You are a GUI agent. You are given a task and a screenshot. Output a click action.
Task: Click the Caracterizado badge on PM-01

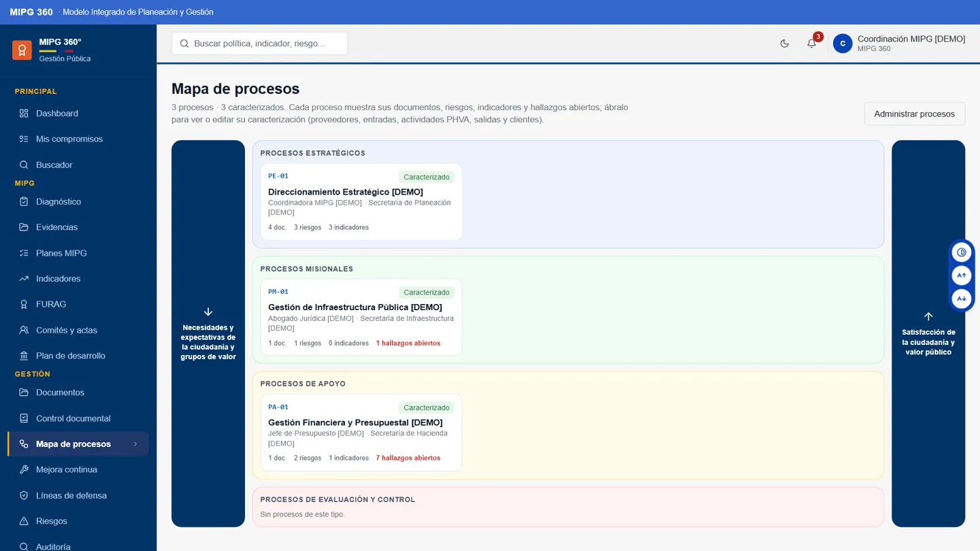(427, 293)
